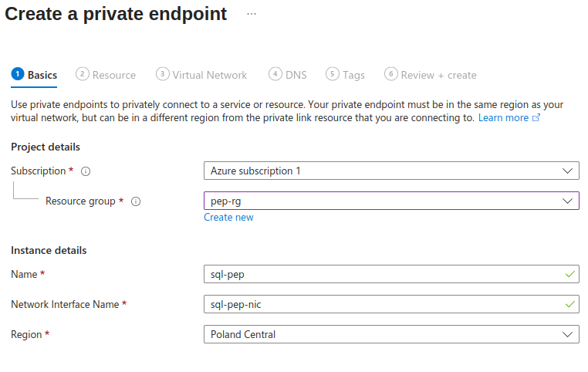Click the step 5 Tags circle icon
The height and width of the screenshot is (372, 588).
point(333,74)
